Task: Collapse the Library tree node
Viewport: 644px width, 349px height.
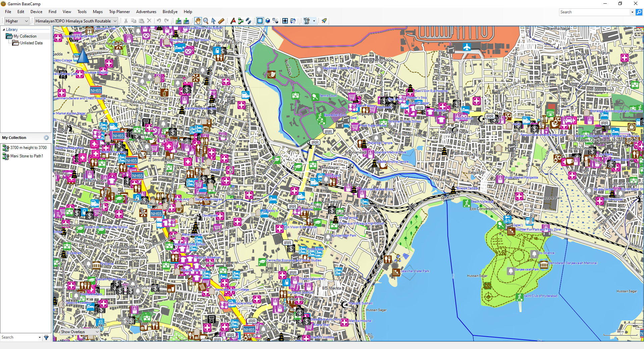Action: pos(4,30)
